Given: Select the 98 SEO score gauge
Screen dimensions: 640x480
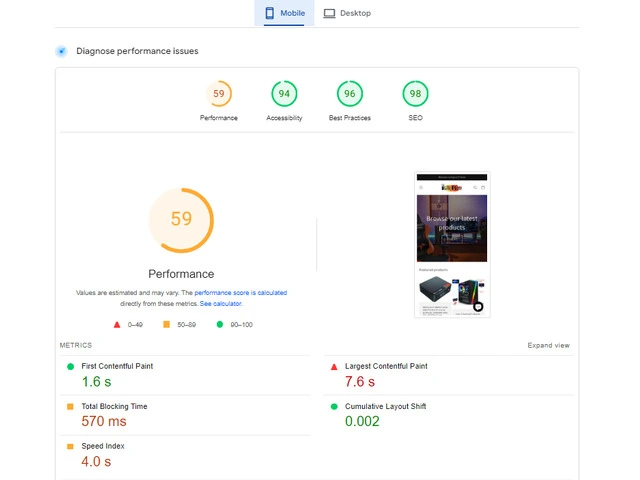Looking at the screenshot, I should pos(416,93).
